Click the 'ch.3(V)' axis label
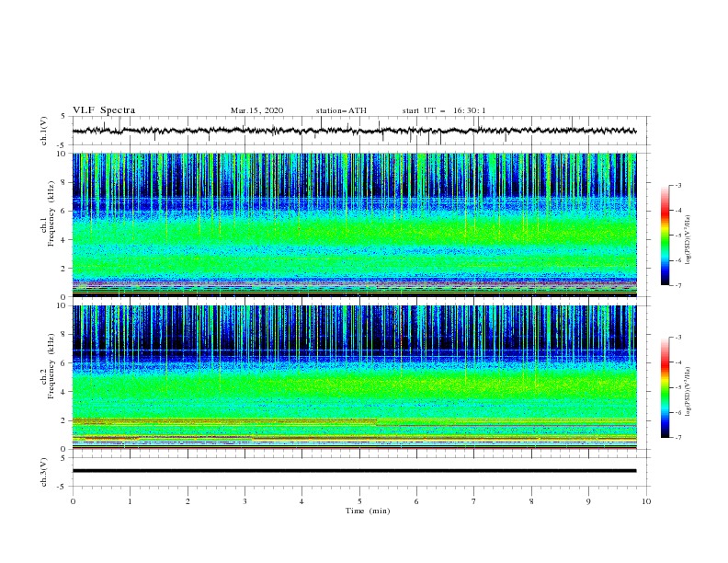The image size is (728, 563). coord(44,472)
